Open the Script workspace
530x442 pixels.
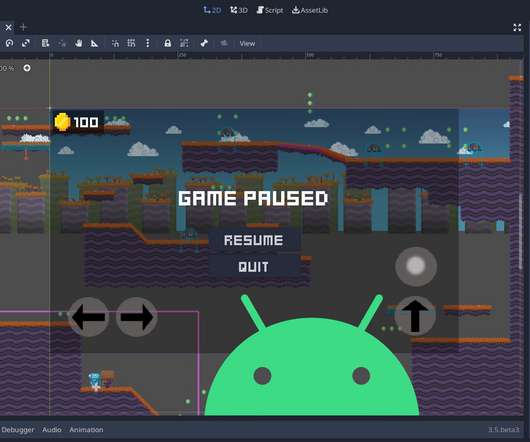point(270,10)
